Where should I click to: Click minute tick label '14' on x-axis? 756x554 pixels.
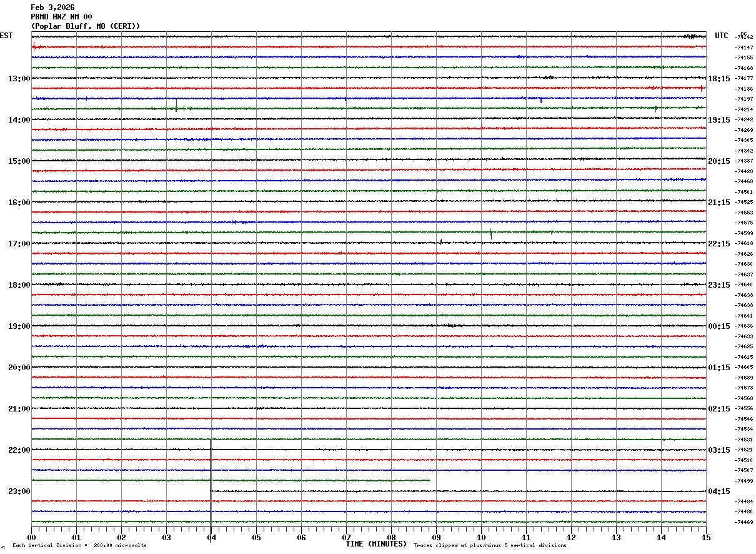[661, 537]
